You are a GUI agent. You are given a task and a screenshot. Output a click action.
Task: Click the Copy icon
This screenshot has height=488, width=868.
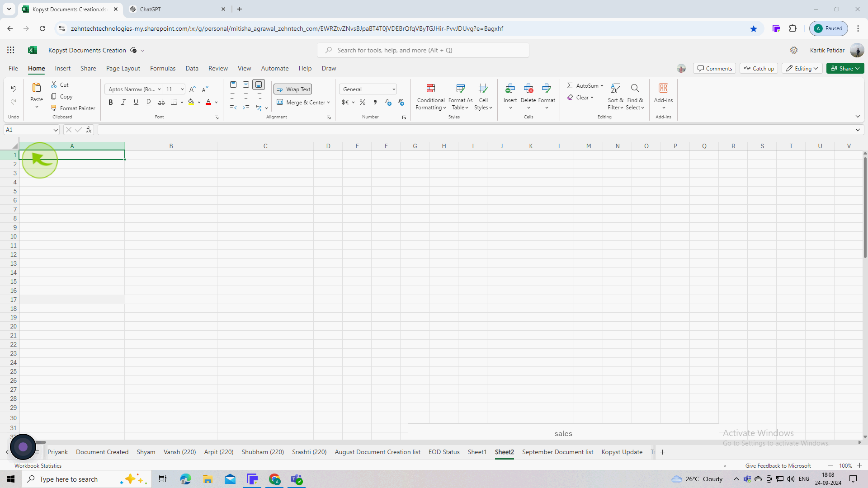click(x=54, y=96)
